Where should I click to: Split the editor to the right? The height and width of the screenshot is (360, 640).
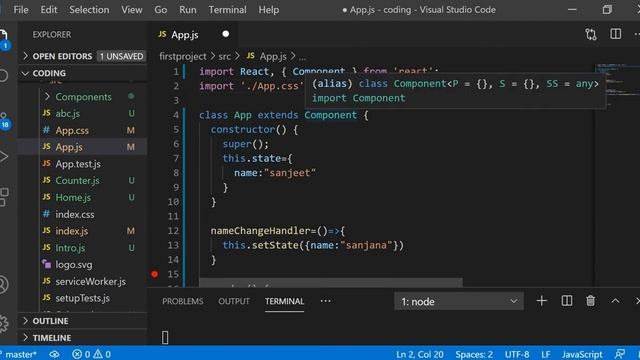click(x=616, y=34)
